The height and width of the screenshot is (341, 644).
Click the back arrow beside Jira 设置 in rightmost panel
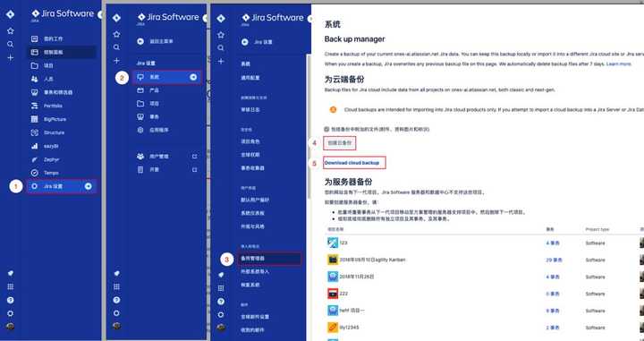click(245, 42)
